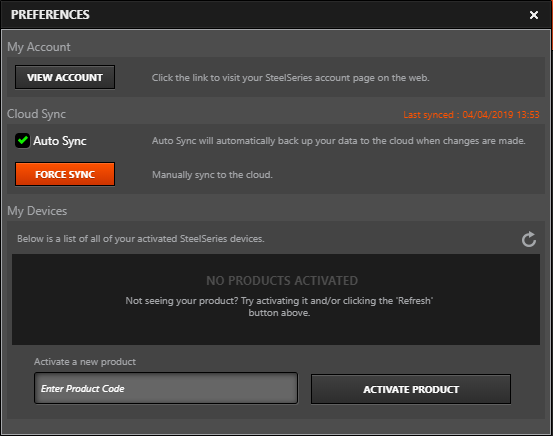This screenshot has height=436, width=553.
Task: Click the 'Not seeing your product?' hint
Action: pyautogui.click(x=279, y=307)
